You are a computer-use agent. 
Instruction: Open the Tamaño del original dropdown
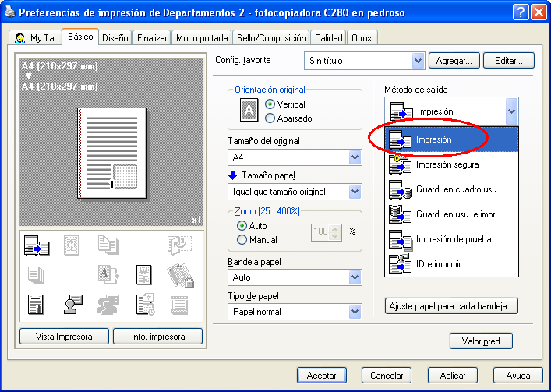pos(355,157)
